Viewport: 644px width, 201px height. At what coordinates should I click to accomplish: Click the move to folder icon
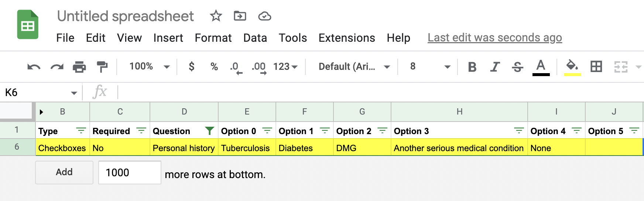(x=240, y=16)
